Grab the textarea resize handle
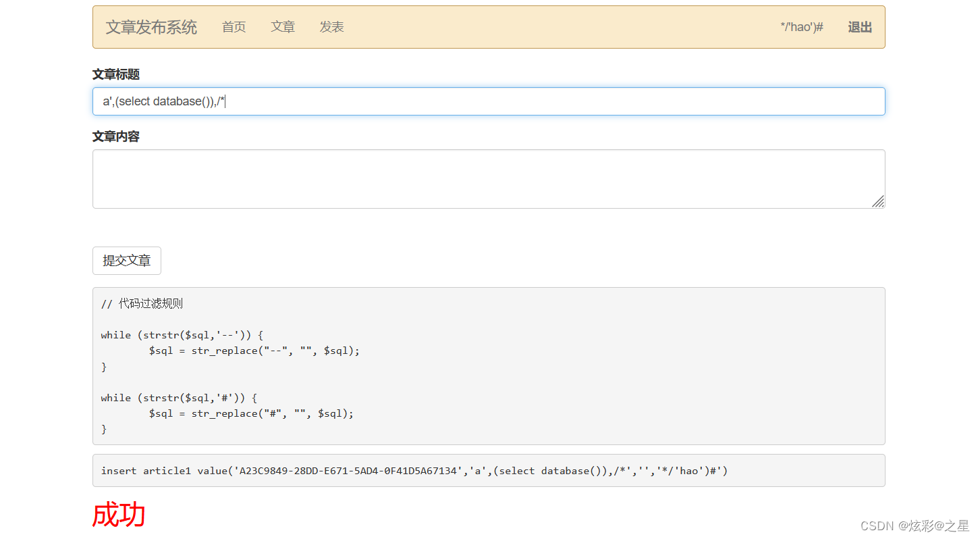The image size is (980, 539). click(878, 201)
